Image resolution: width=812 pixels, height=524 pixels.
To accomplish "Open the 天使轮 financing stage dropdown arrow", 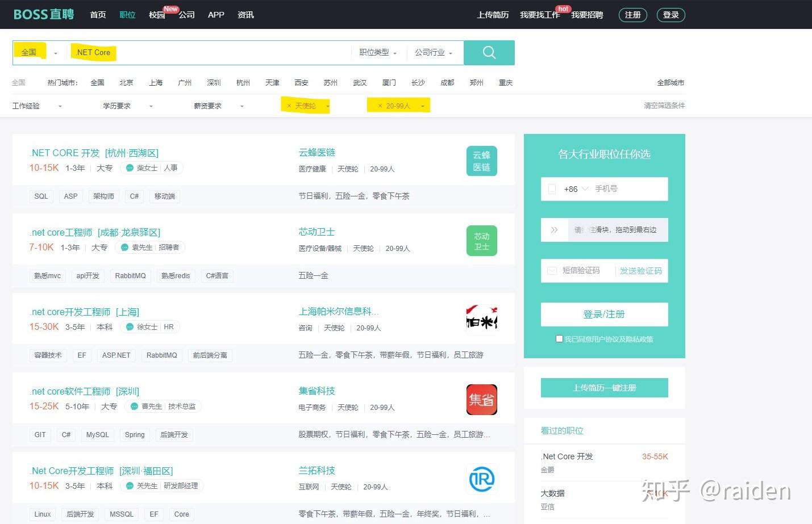I will (x=328, y=107).
